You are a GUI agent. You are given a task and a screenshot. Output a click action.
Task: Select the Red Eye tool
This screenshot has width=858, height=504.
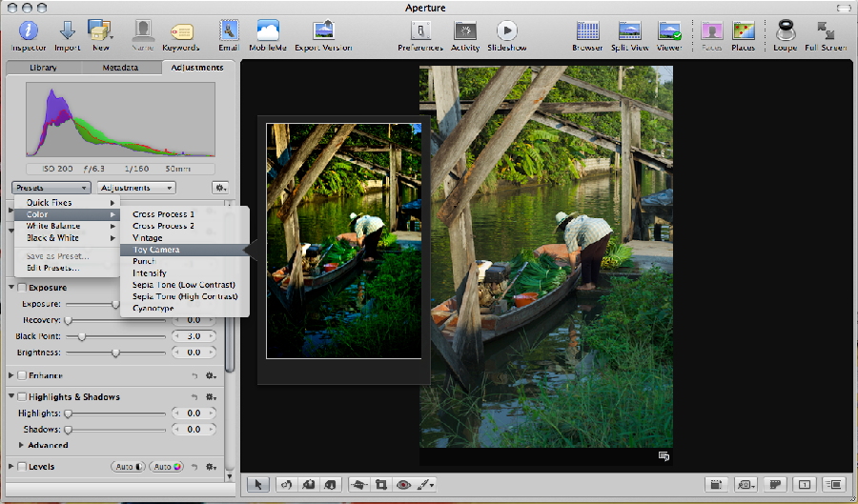tap(403, 484)
